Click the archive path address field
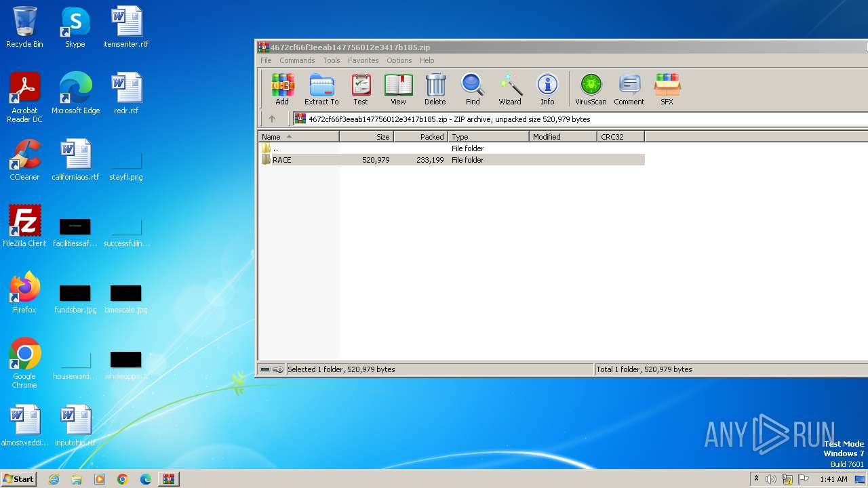Viewport: 868px width, 488px height. (580, 119)
